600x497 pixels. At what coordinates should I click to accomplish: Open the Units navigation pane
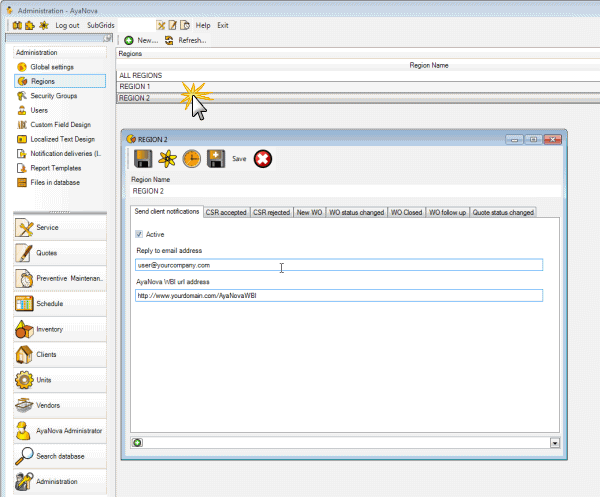[60, 380]
